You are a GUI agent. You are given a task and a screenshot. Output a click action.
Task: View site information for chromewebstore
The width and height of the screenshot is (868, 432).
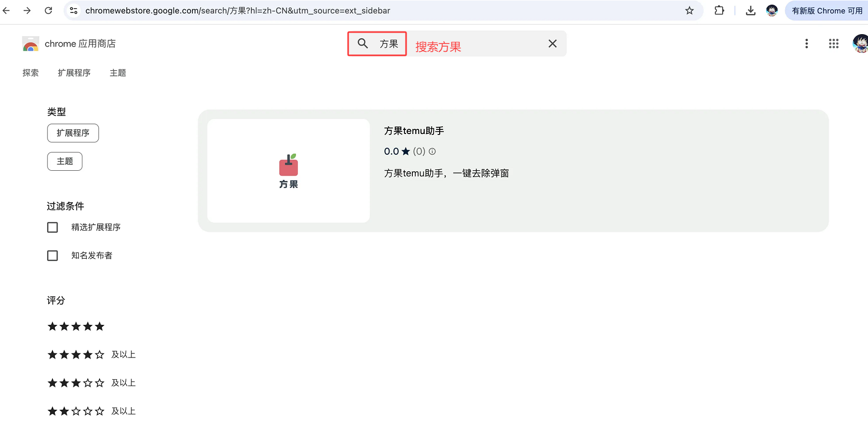pos(74,10)
